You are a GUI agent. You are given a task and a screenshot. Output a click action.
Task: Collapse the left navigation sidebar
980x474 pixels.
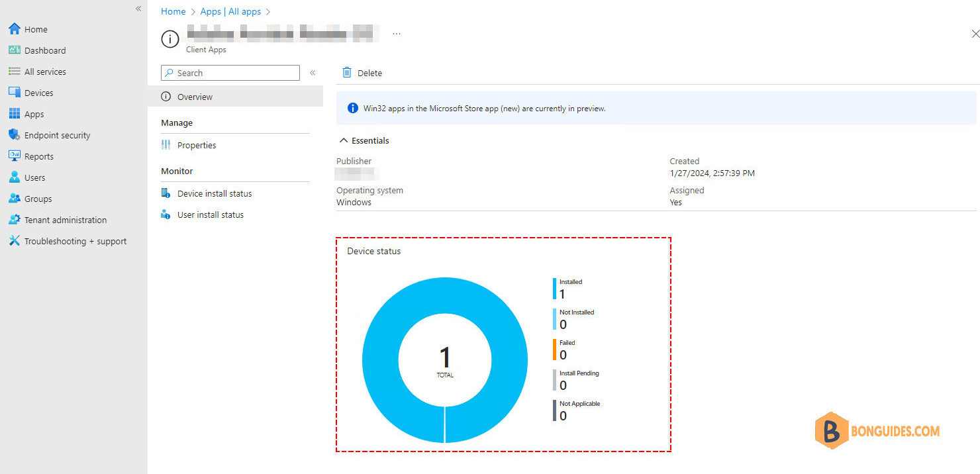pos(138,9)
